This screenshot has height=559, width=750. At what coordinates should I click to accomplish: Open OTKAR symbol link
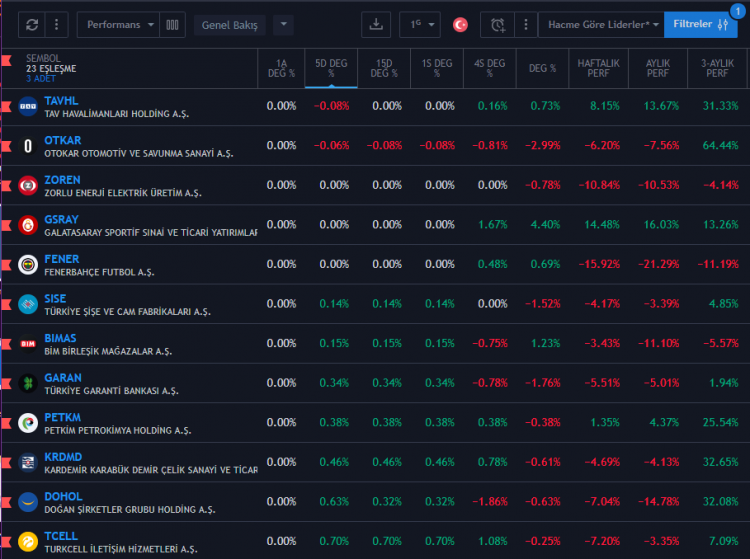[x=63, y=141]
